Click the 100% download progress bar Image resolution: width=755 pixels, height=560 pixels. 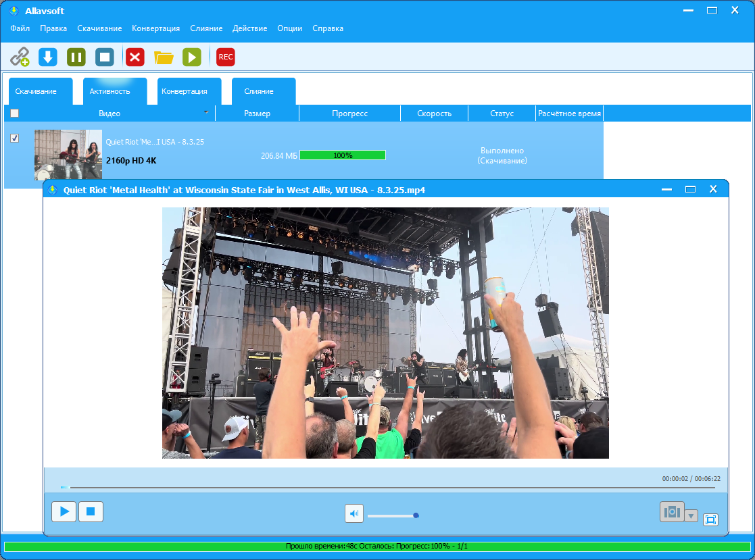tap(342, 155)
